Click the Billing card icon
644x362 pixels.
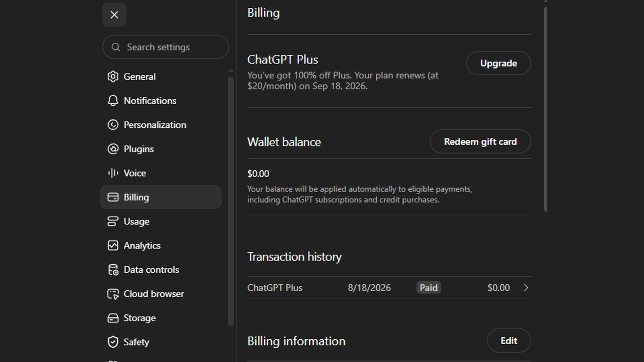tap(113, 197)
